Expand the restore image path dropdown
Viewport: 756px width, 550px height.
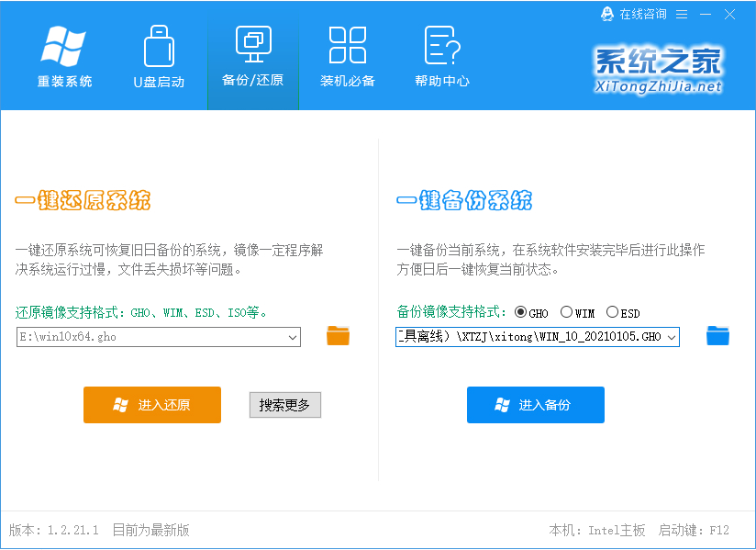click(292, 337)
